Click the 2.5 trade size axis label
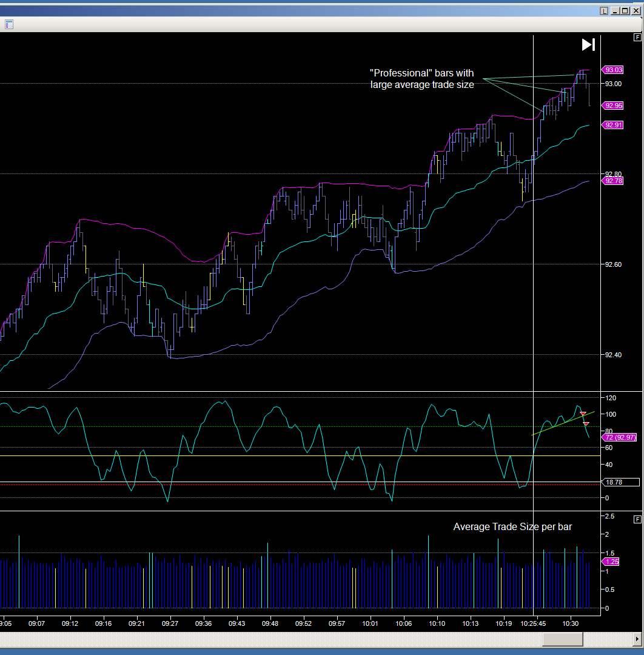This screenshot has height=655, width=644. coord(610,516)
